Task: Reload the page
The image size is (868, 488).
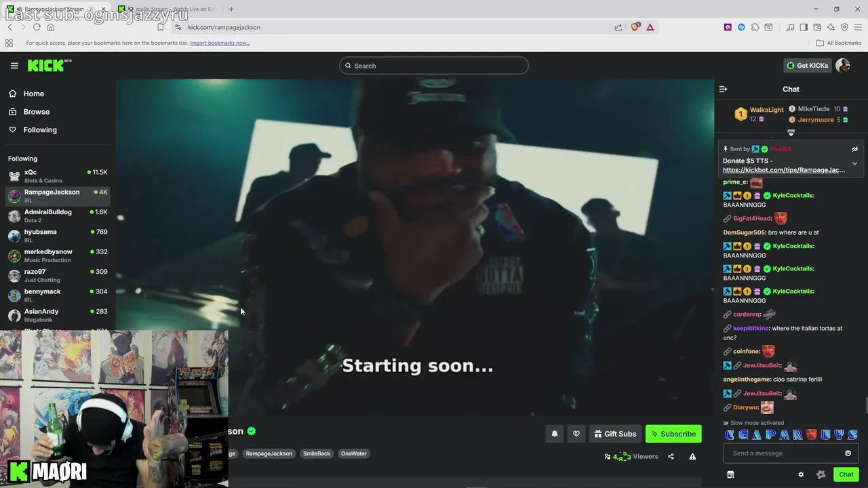Action: click(37, 27)
